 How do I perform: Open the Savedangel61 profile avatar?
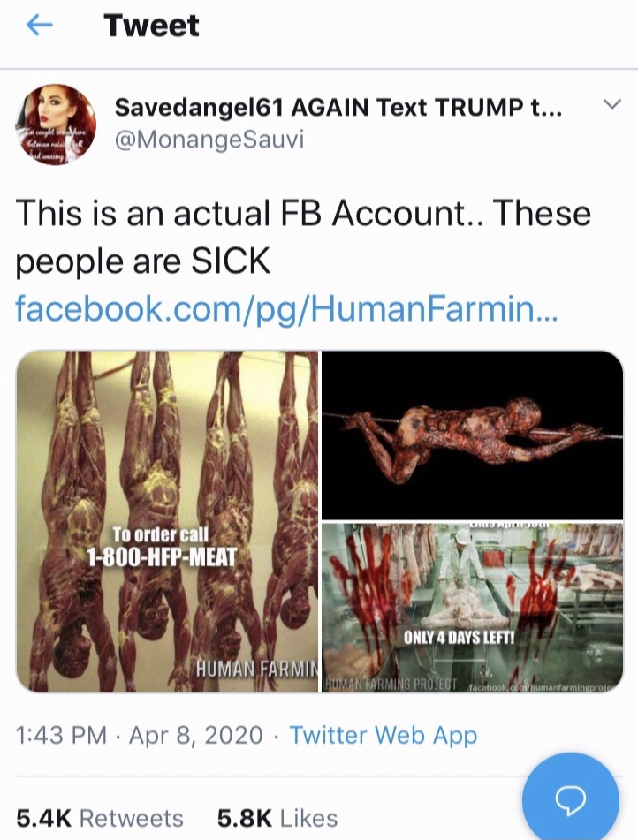pos(56,125)
